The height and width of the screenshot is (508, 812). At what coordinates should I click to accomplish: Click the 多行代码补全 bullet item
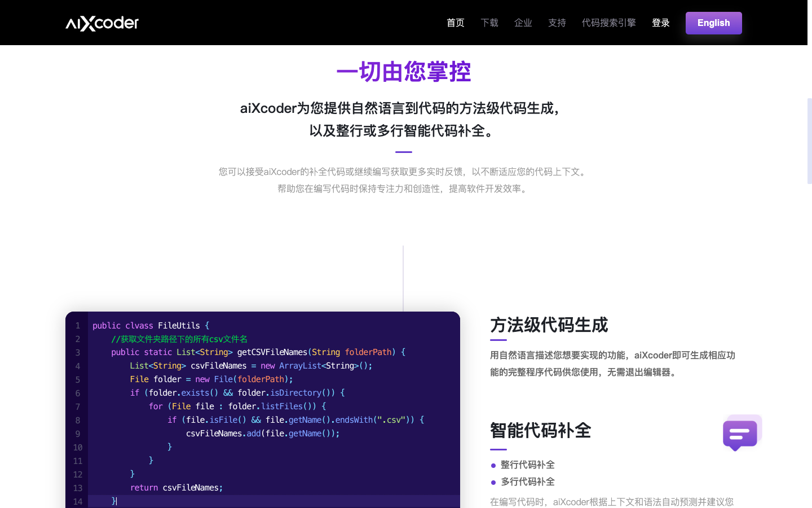click(x=528, y=481)
